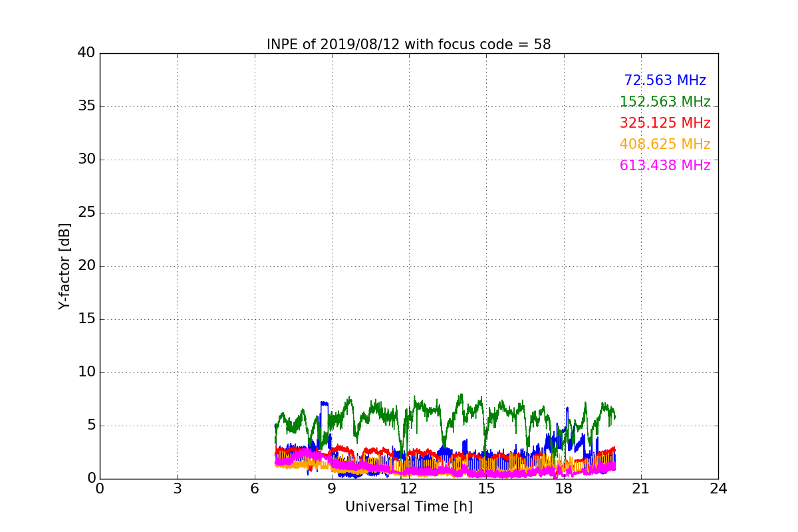The image size is (798, 532).
Task: Click the plot title mentioning focus code 58
Action: [x=408, y=45]
